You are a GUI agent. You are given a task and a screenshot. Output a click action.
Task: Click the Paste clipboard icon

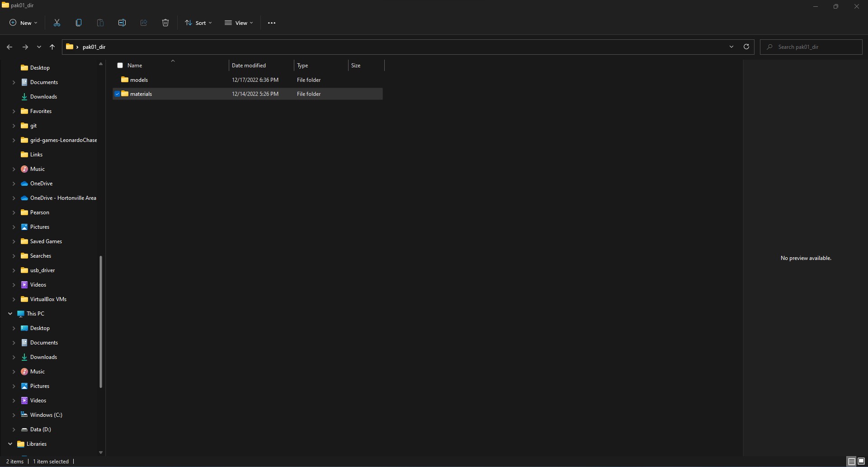pos(100,23)
